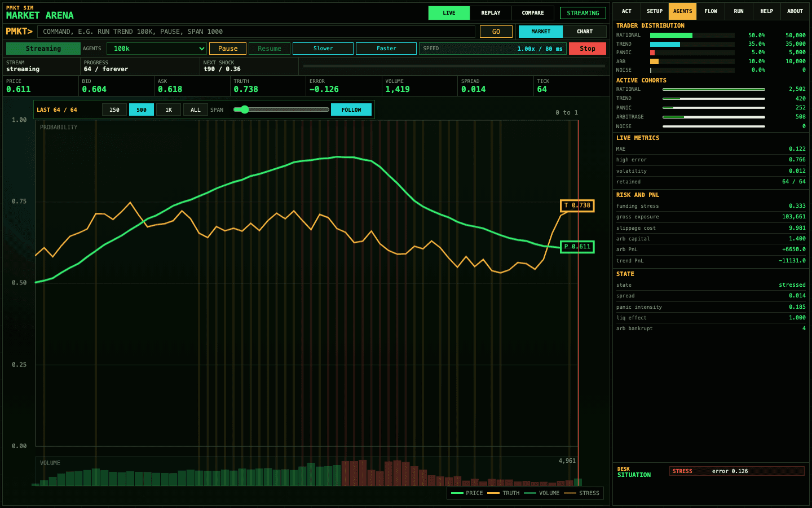Switch to LIVE mode
Viewport: 812px width, 508px height.
(x=449, y=13)
